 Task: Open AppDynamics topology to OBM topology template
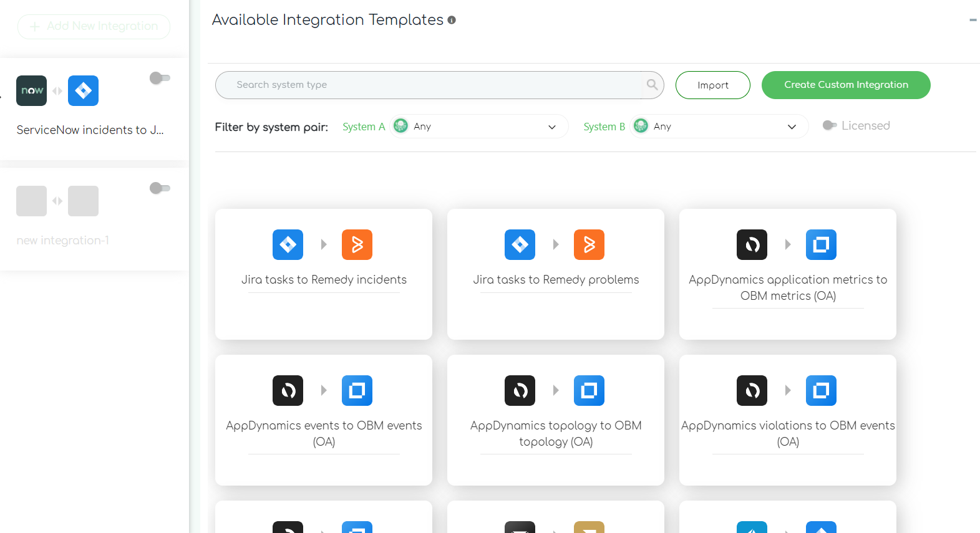point(556,420)
